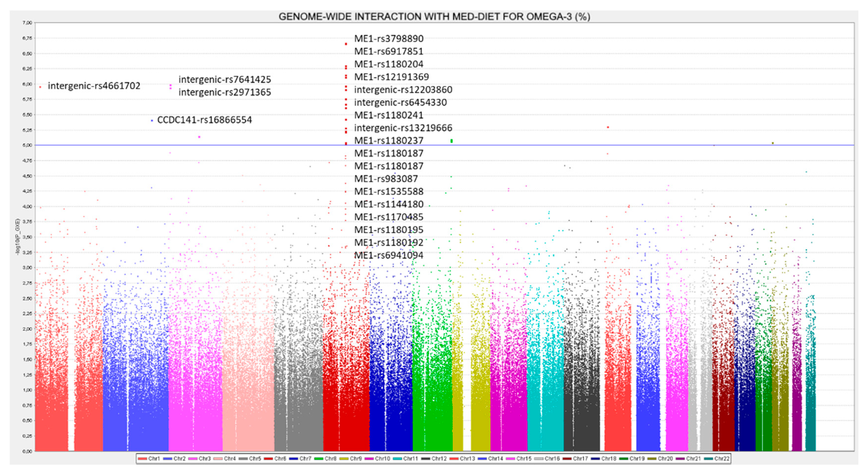Click the Chr11 cyan legend swatch
Screen dimensions: 868x476
[398, 459]
